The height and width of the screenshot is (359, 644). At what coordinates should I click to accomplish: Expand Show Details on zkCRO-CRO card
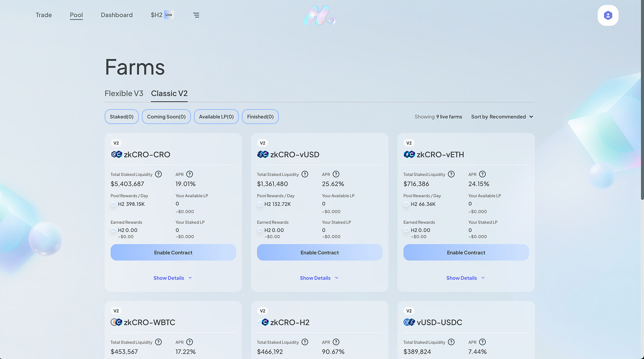tap(173, 278)
